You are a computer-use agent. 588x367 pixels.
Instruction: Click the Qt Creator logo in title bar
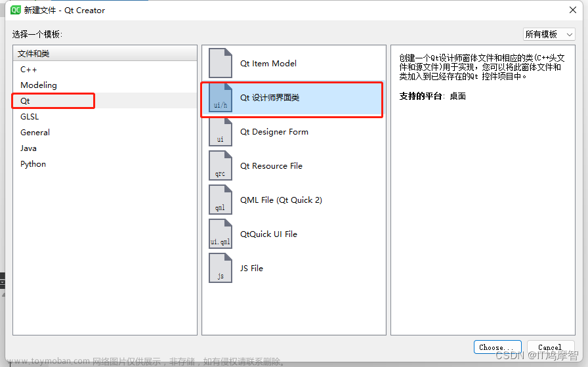pos(15,10)
